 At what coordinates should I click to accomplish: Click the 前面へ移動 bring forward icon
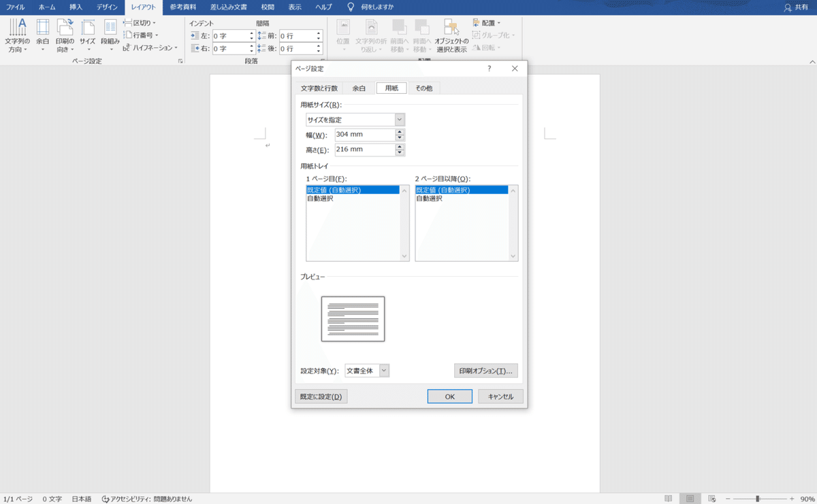tap(400, 36)
